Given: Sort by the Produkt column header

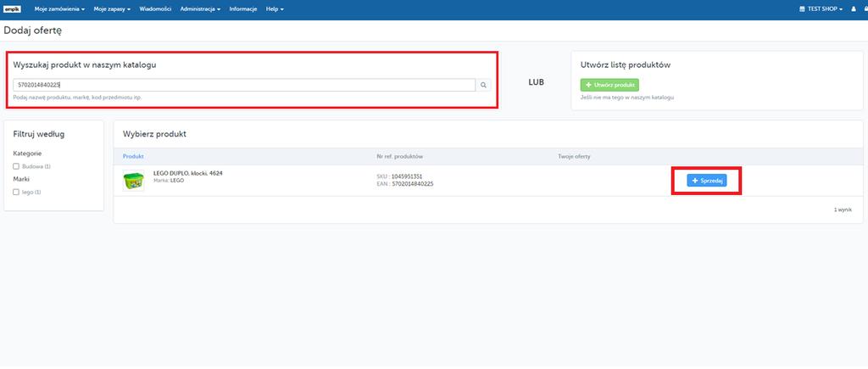Looking at the screenshot, I should (133, 157).
